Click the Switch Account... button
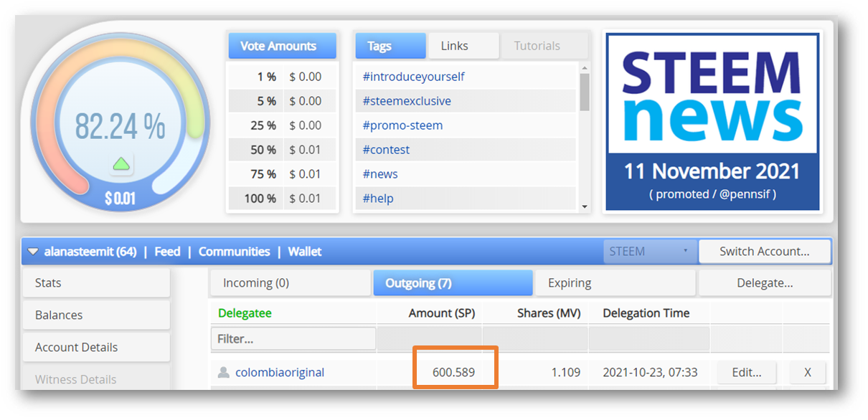The width and height of the screenshot is (868, 420). point(765,252)
